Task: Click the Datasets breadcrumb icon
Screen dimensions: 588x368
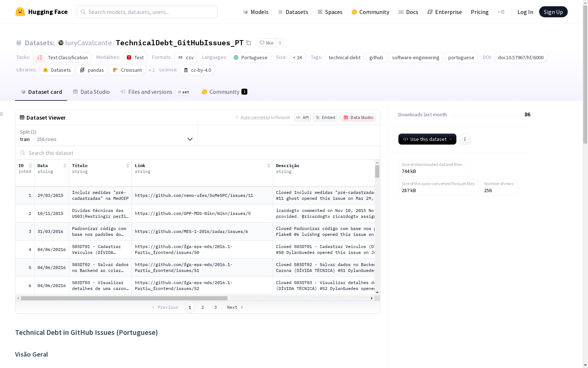Action: (x=19, y=43)
